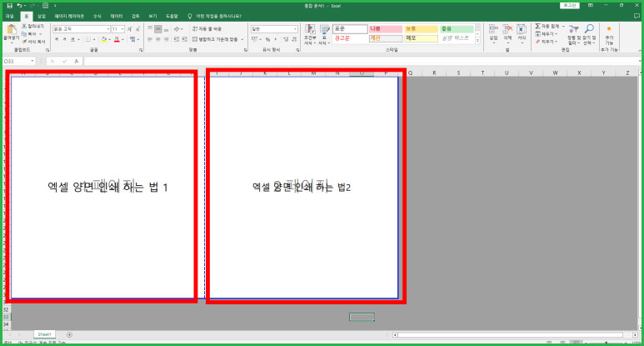Viewport: 644px width, 346px height.
Task: Apply cell borders button
Action: 87,39
